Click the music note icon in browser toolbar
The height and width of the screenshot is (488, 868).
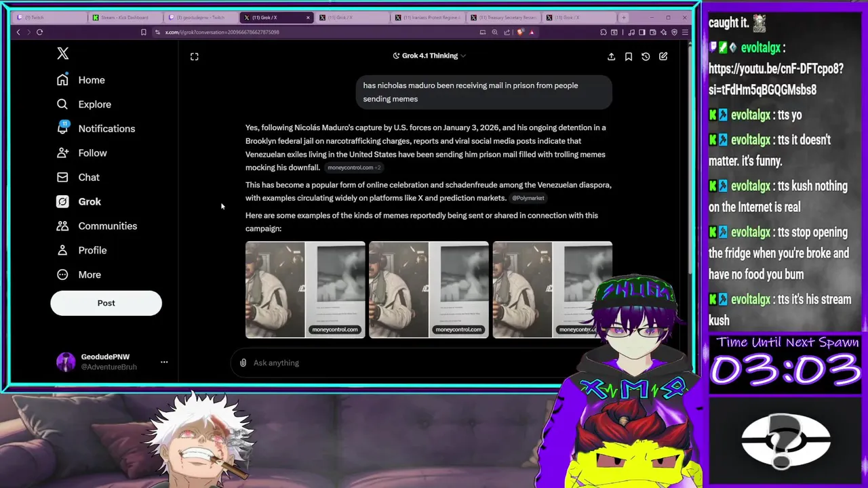click(631, 32)
